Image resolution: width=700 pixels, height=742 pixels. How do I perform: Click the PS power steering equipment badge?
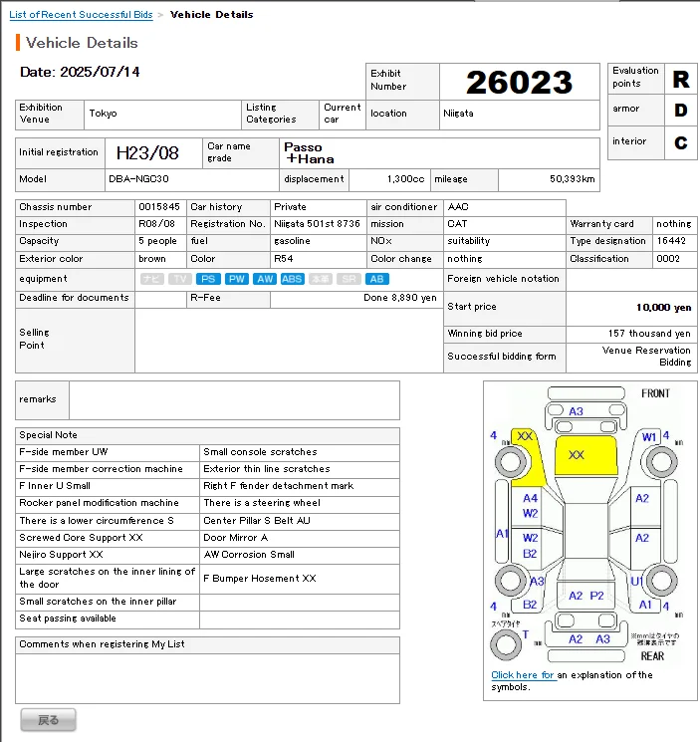[x=208, y=280]
